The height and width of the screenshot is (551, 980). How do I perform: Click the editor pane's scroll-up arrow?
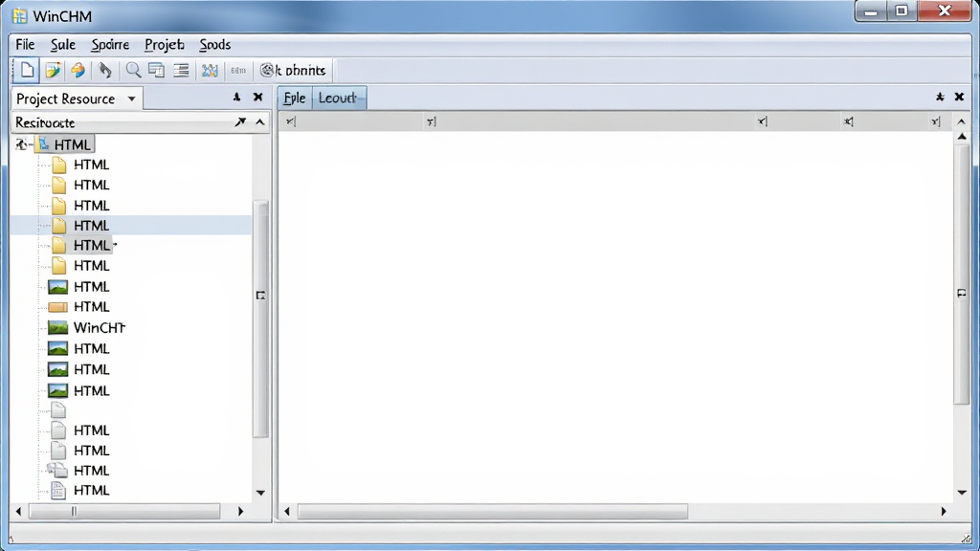click(x=963, y=136)
